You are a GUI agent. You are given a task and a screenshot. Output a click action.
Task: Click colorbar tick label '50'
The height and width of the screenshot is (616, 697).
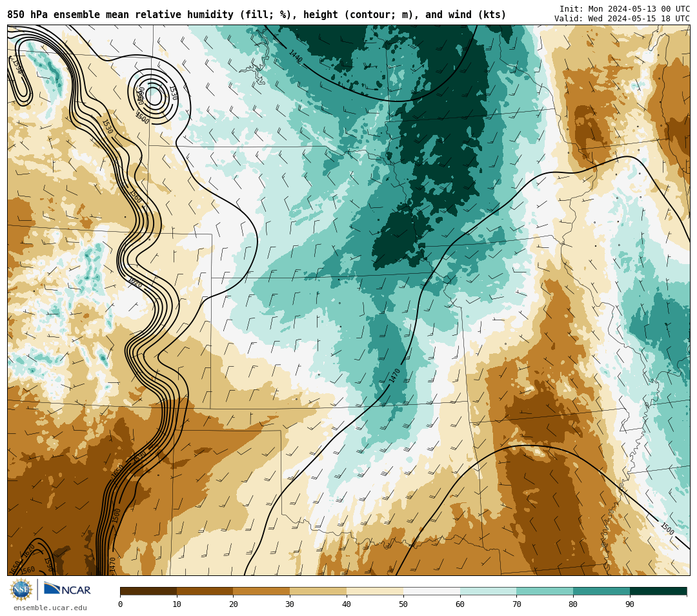(x=403, y=604)
